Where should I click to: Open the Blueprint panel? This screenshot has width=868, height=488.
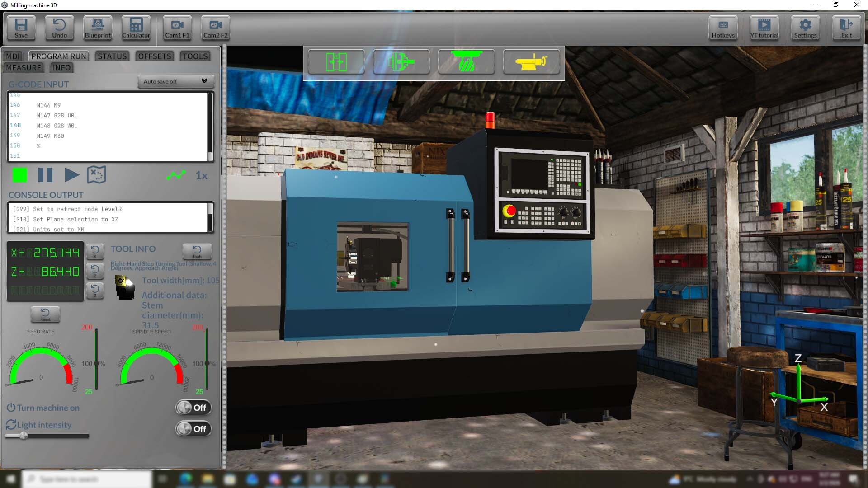(97, 28)
